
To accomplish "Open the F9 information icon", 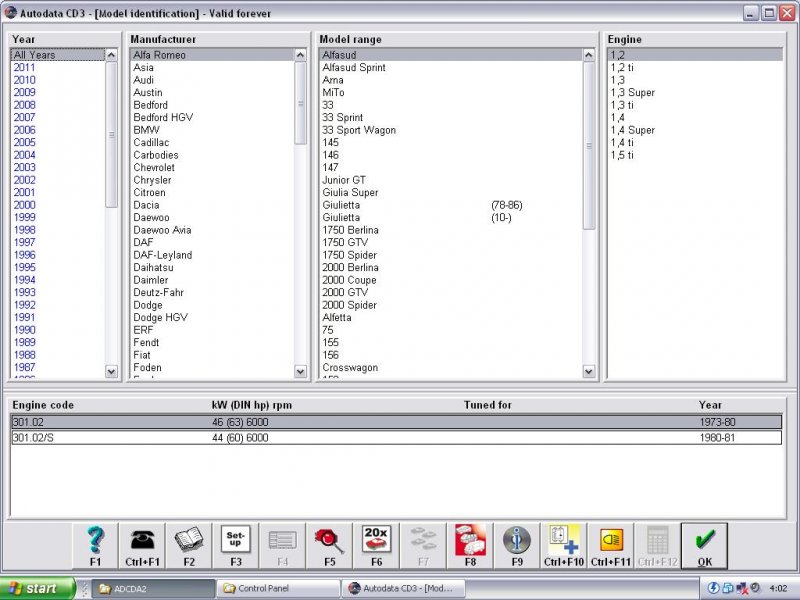I will coord(517,546).
